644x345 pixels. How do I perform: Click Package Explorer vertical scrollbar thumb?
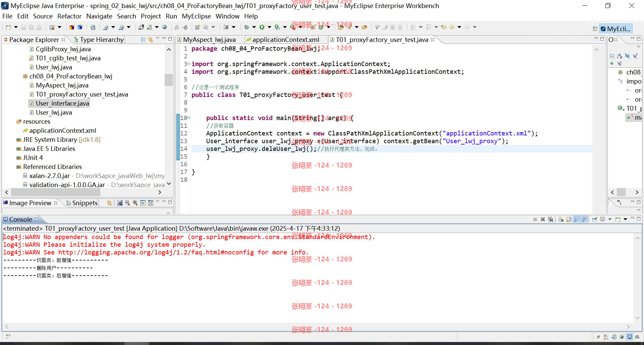click(x=169, y=80)
